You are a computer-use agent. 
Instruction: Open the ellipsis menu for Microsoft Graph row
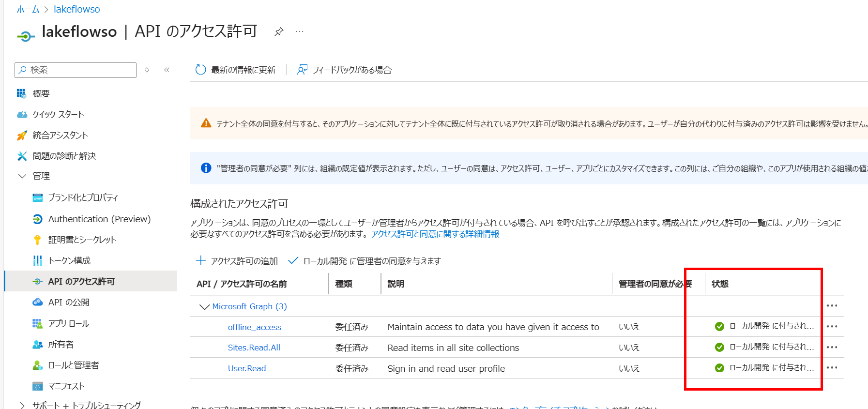832,305
